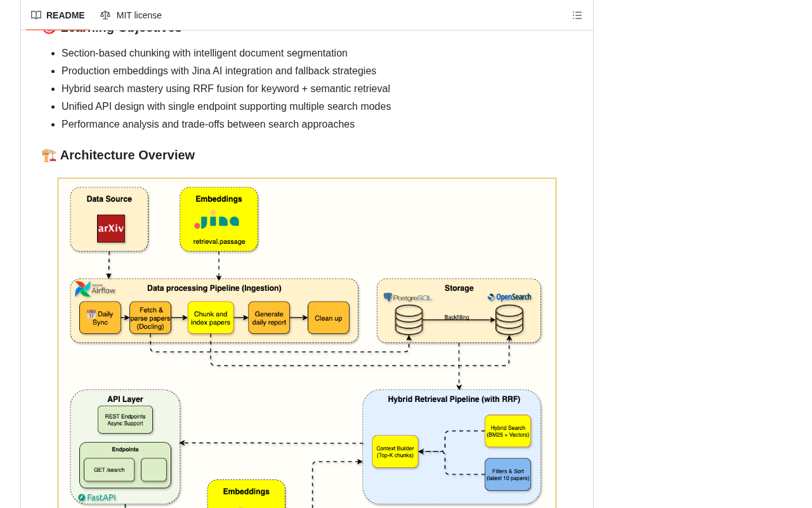The image size is (812, 508).
Task: Click the Hybrid Retrieval Pipeline (with RRF) title
Action: pyautogui.click(x=454, y=399)
